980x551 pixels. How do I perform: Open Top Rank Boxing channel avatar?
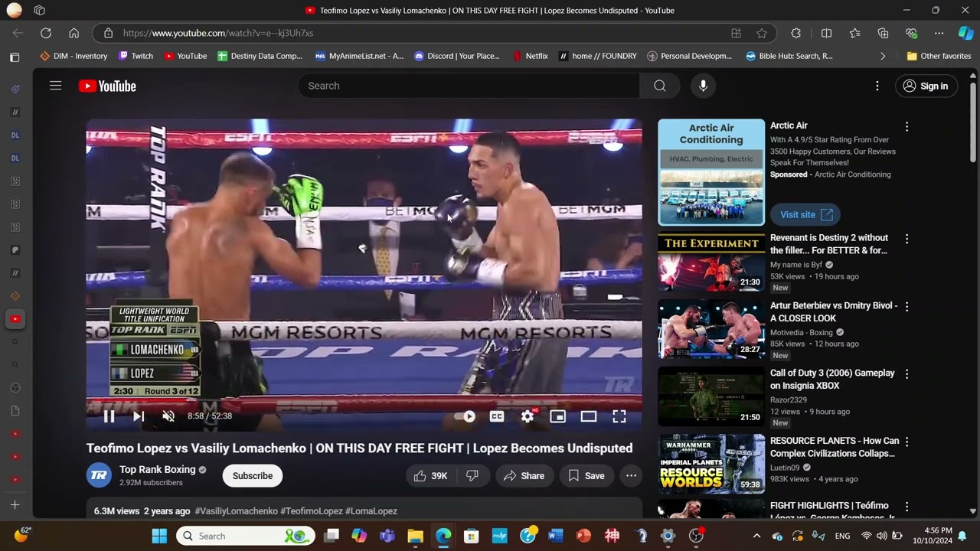[x=99, y=475]
